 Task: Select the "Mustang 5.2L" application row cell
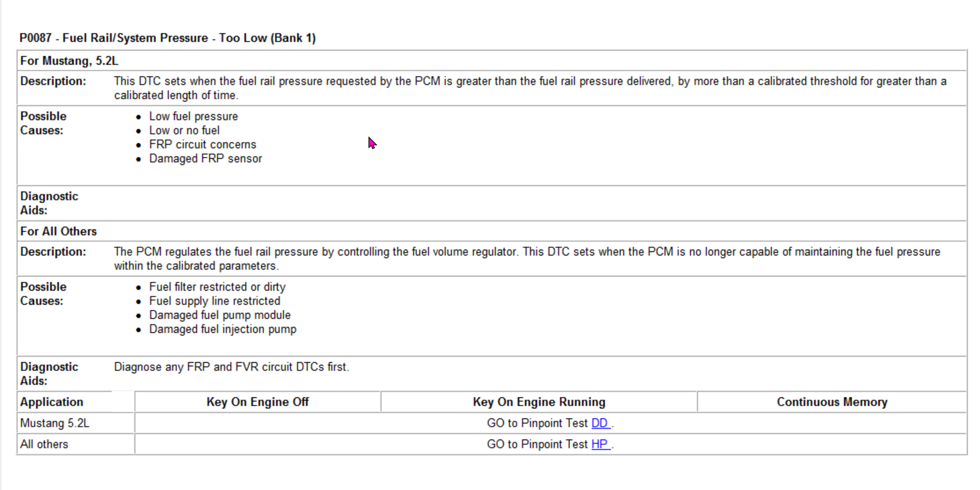click(x=55, y=423)
